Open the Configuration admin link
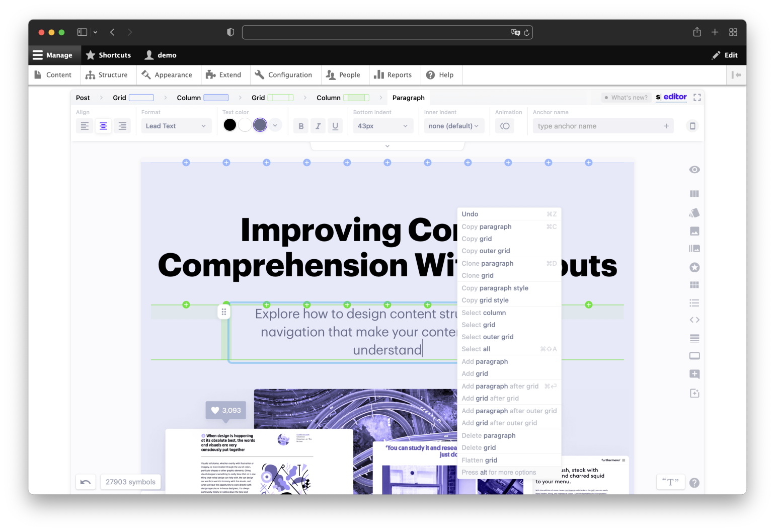The width and height of the screenshot is (775, 532). [283, 75]
